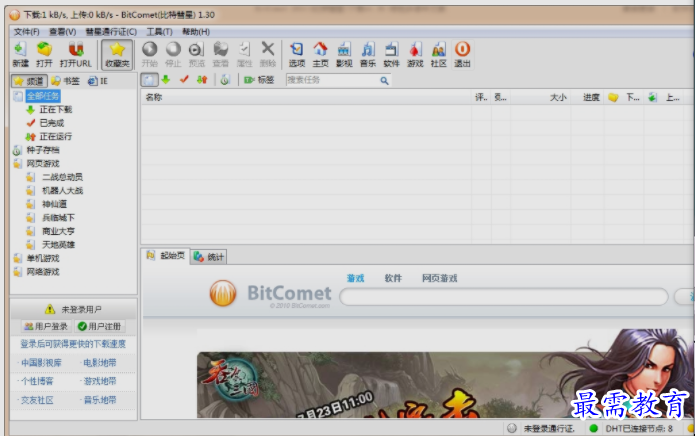The width and height of the screenshot is (695, 436).
Task: Click the 用户注册 button
Action: pos(99,327)
